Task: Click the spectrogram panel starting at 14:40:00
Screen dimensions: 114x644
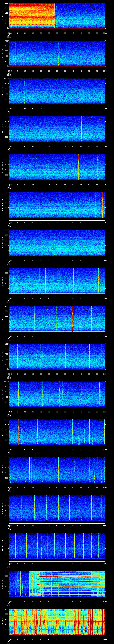Action: tap(57, 621)
